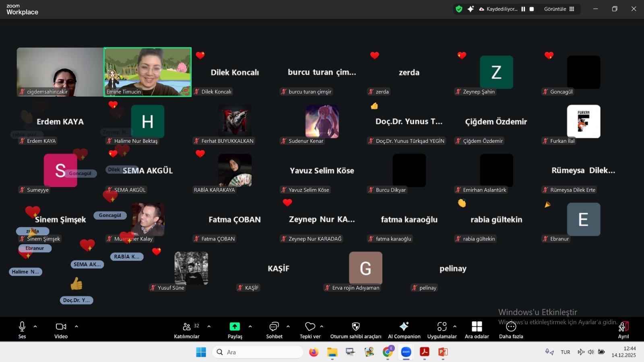644x362 pixels.
Task: Open Tepki ver reactions
Action: click(x=310, y=330)
